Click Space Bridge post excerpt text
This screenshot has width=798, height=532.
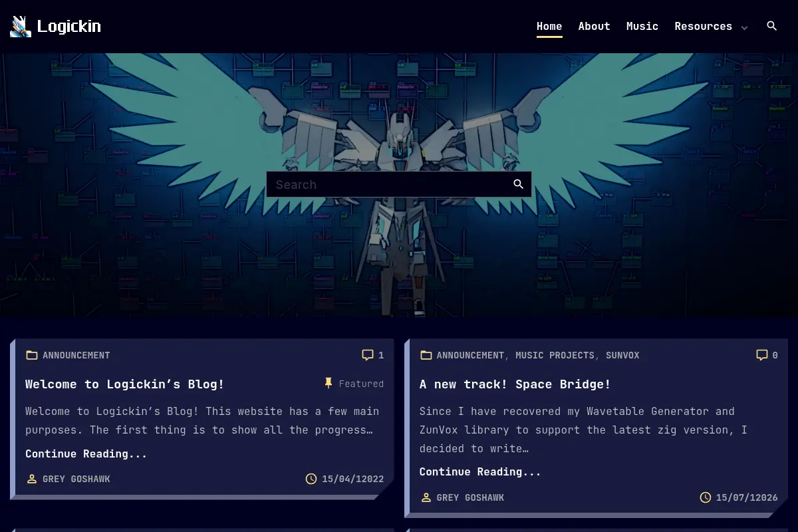(584, 430)
